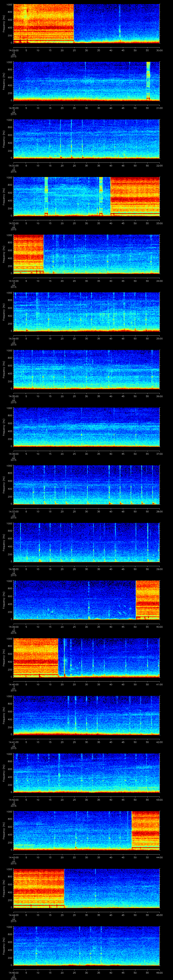Click the spectrogram panel starting at 14:31:00
Image resolution: width=173 pixels, height=980 pixels.
pos(86,139)
